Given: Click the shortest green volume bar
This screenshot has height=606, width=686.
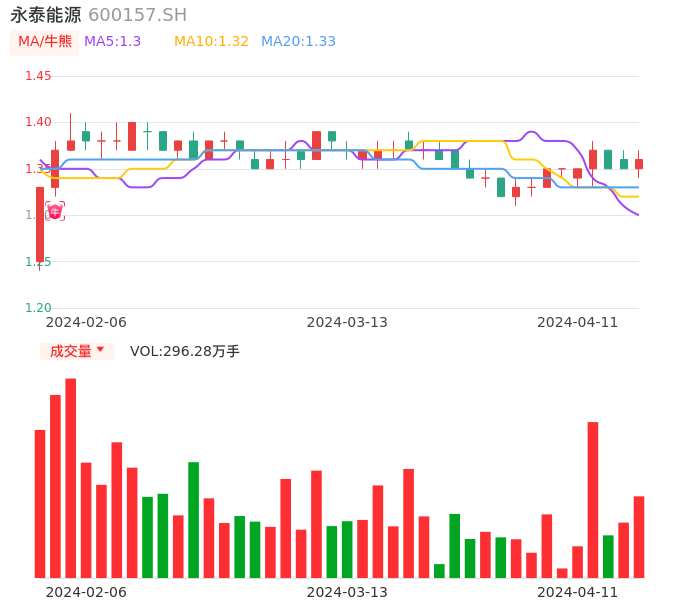Looking at the screenshot, I should 439,571.
